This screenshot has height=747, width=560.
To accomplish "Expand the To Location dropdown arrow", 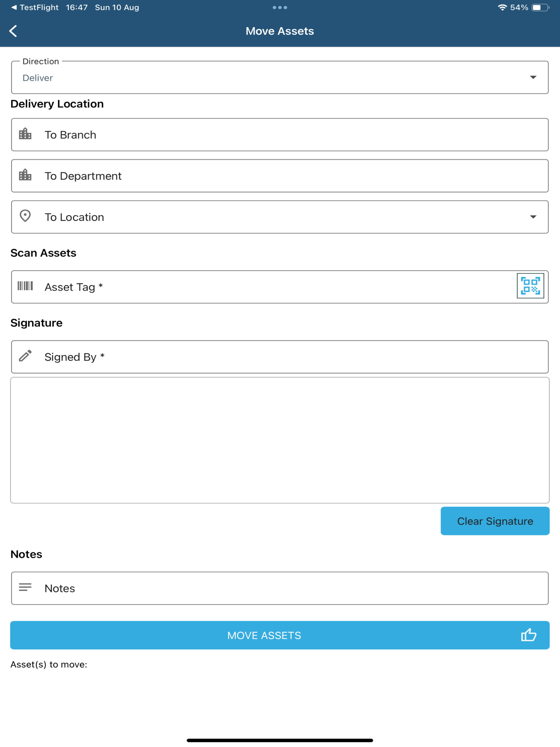I will [533, 217].
